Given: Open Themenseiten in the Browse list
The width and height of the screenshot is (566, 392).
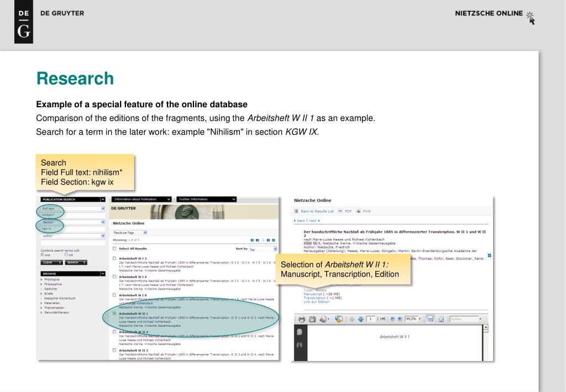Looking at the screenshot, I should 54,308.
